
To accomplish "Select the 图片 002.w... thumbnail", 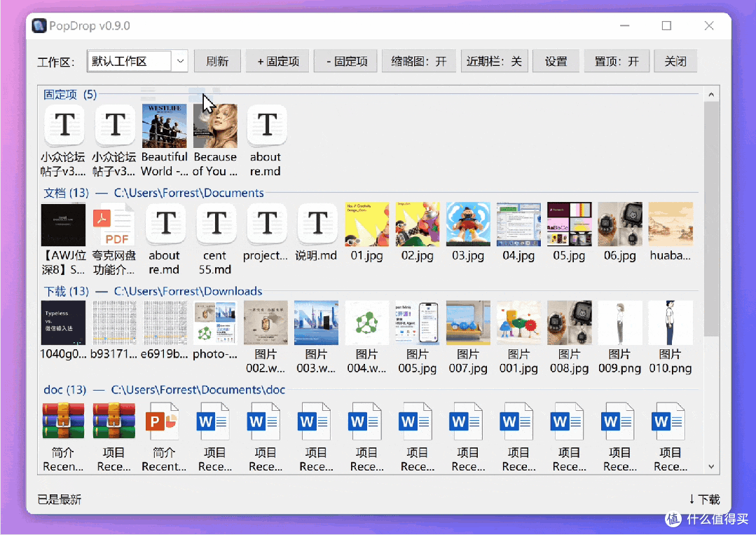I will (x=266, y=323).
